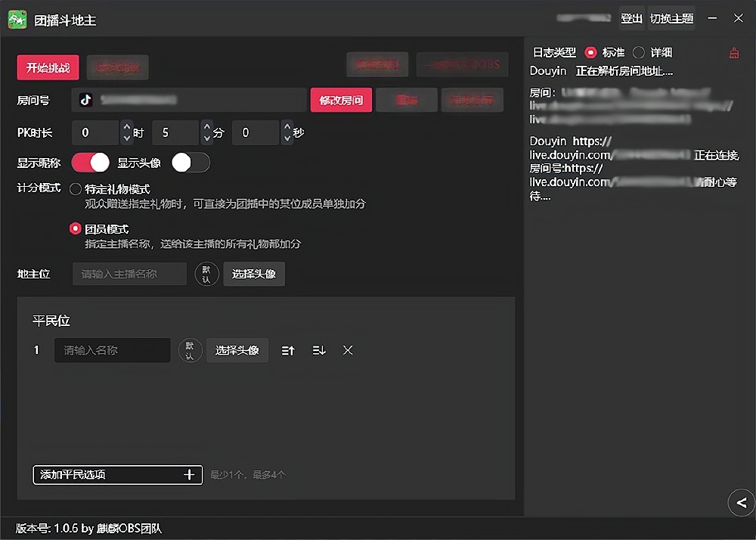The image size is (756, 540).
Task: Adjust the PK seconds spinner arrows
Action: point(287,133)
